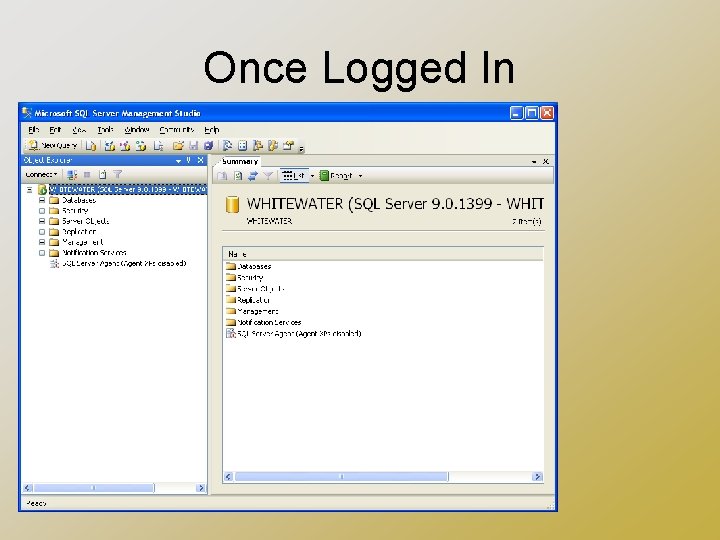The width and height of the screenshot is (720, 540).
Task: Click the Refresh icon in Object Explorer toolbar
Action: coord(102,174)
